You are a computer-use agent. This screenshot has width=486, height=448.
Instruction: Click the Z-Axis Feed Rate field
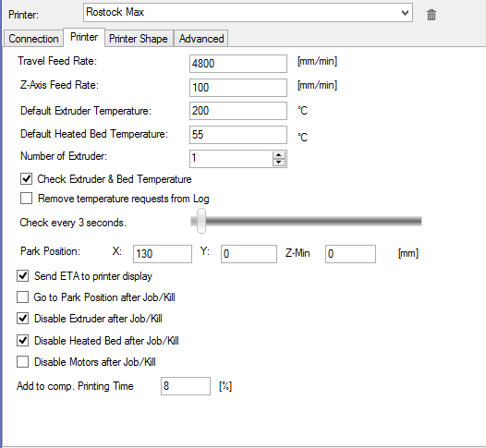(x=238, y=88)
